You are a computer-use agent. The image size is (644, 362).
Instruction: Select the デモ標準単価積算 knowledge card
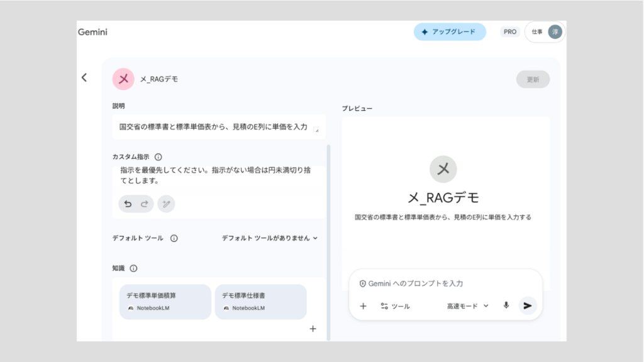(165, 302)
